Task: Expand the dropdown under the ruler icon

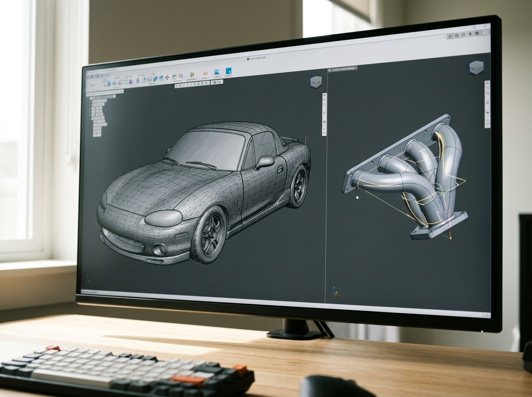Action: (208, 78)
